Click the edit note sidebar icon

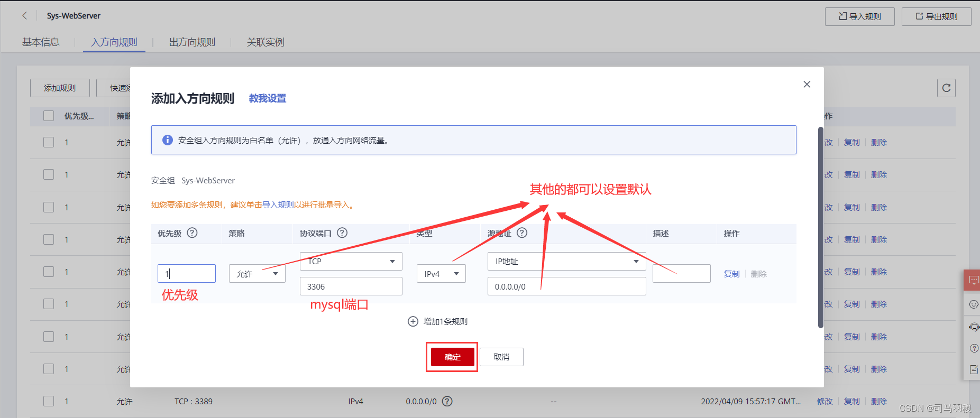tap(974, 369)
